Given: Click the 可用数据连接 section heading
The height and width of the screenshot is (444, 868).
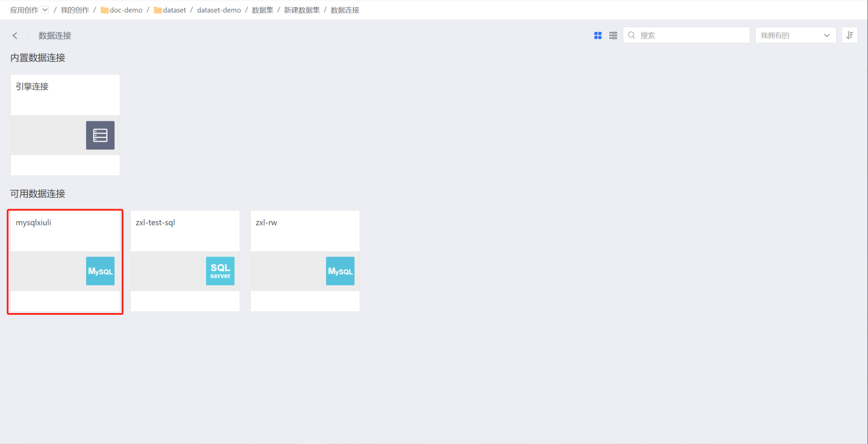Looking at the screenshot, I should 38,194.
